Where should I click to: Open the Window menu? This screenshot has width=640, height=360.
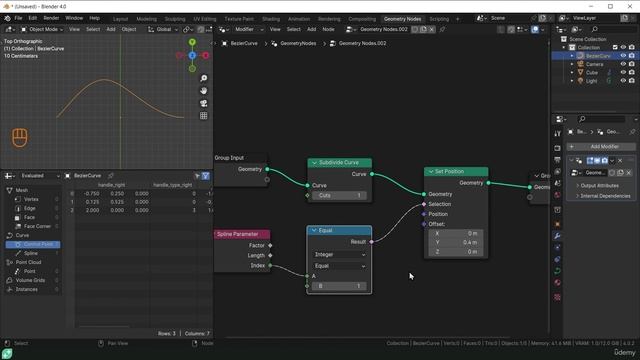[x=74, y=18]
